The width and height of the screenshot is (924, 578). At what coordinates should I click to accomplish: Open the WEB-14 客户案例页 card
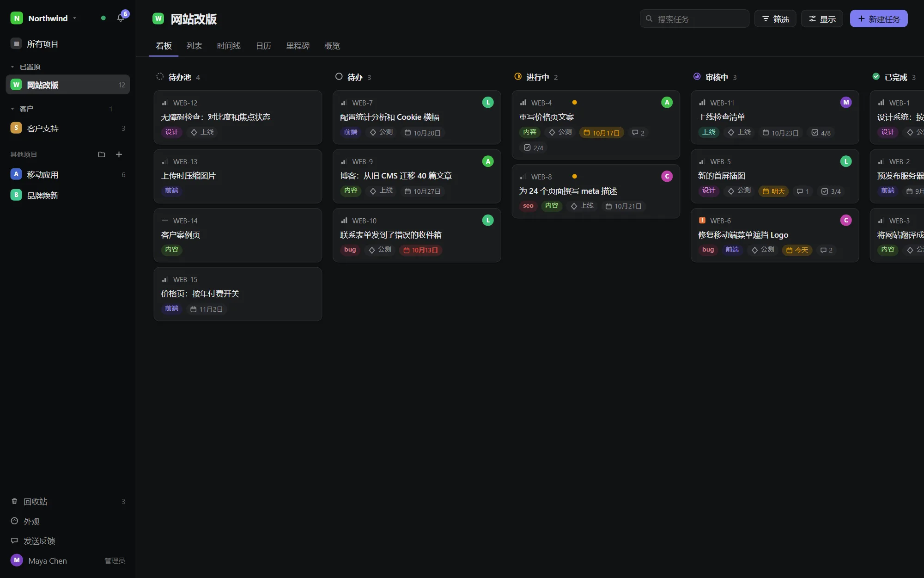coord(237,235)
